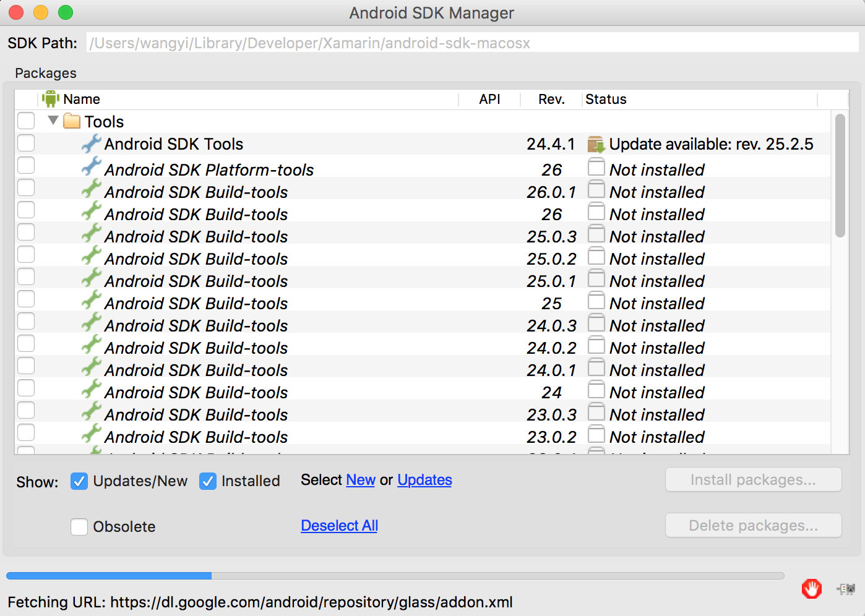Click wrench icon of Build-tools rev 25.0.1
Screen dimensions: 865x616
[92, 277]
